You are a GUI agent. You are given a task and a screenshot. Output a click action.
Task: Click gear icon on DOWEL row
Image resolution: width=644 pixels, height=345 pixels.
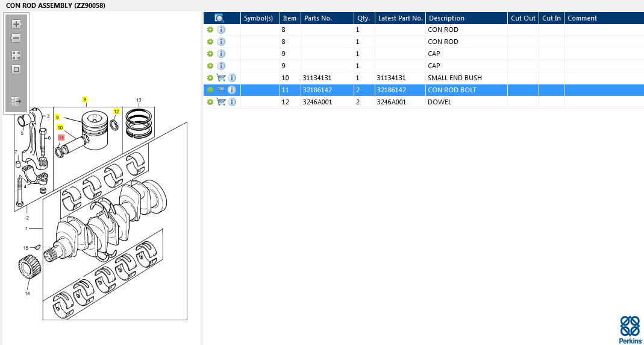coord(210,101)
